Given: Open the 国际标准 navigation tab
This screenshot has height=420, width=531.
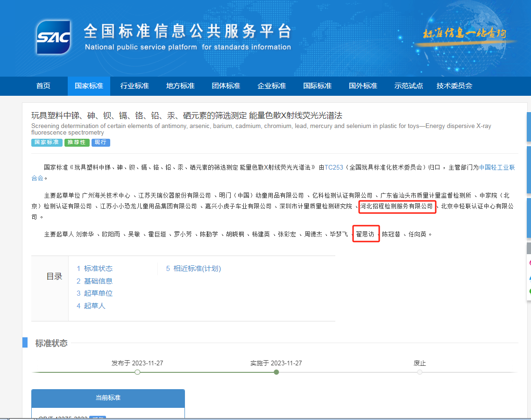Looking at the screenshot, I should click(317, 86).
